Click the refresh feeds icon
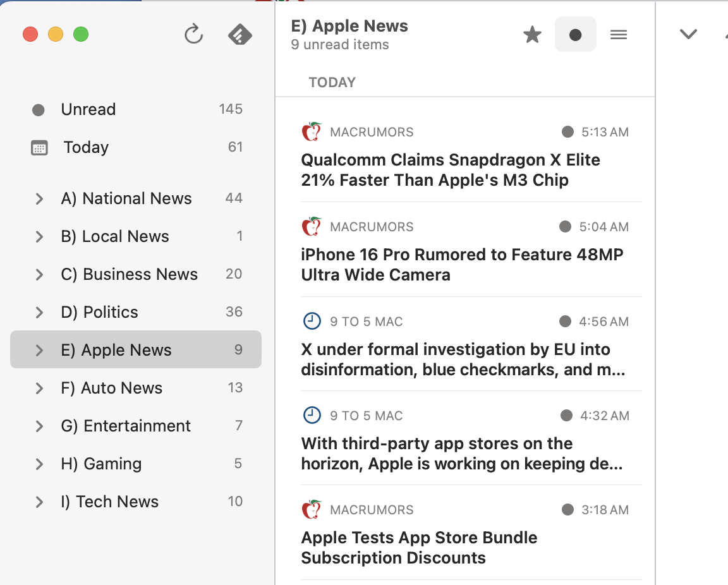This screenshot has width=728, height=585. point(193,34)
